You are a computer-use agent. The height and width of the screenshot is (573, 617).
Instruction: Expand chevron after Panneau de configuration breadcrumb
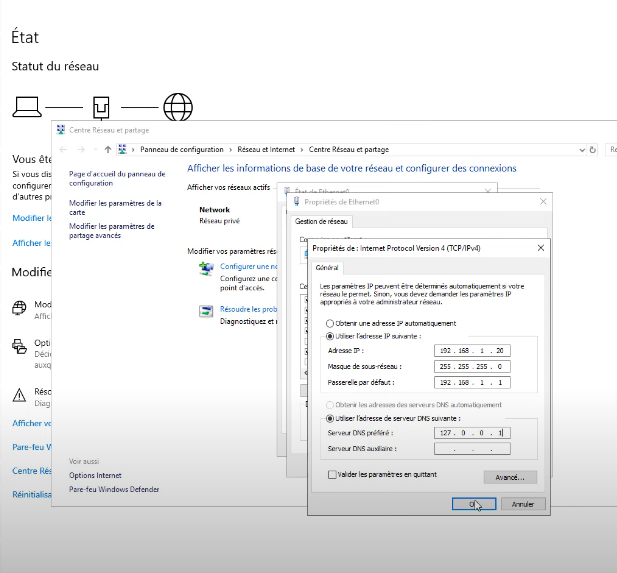[231, 150]
